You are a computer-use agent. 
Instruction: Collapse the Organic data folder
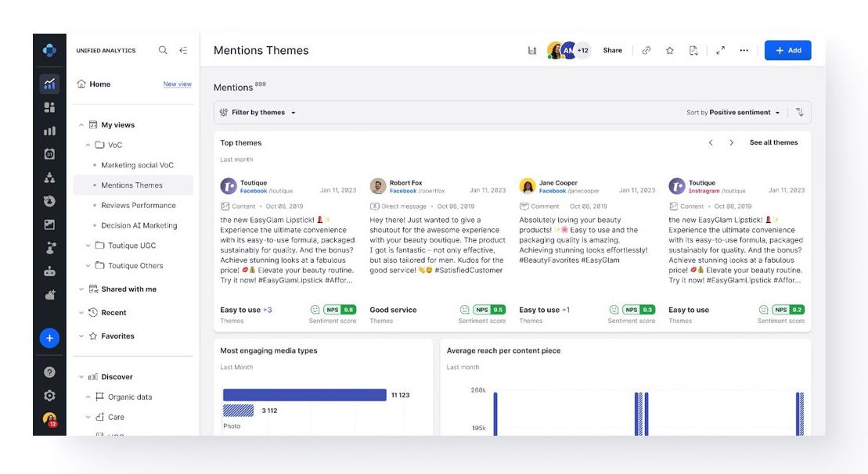pos(88,397)
